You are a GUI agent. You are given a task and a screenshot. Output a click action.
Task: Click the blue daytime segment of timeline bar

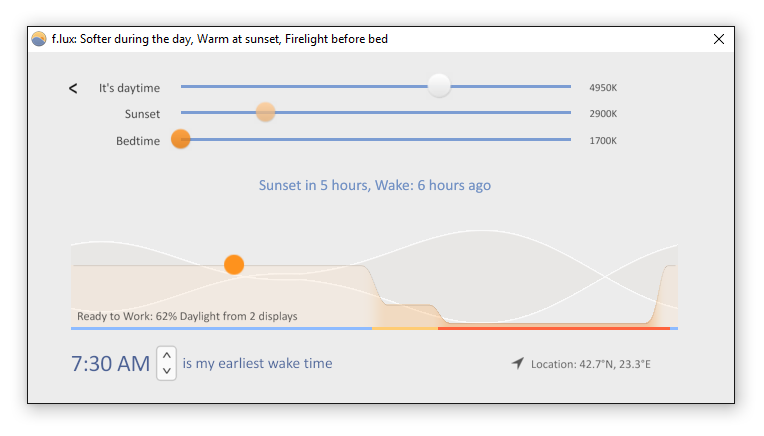[222, 328]
